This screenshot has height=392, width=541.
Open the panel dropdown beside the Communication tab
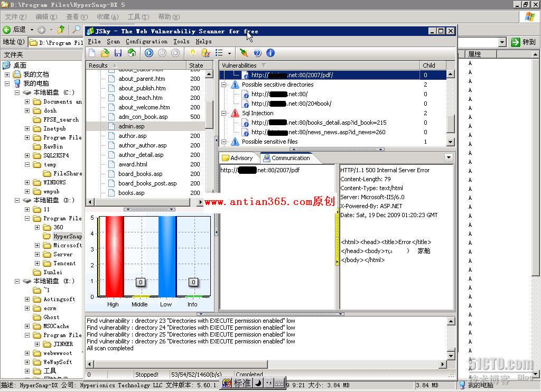449,157
